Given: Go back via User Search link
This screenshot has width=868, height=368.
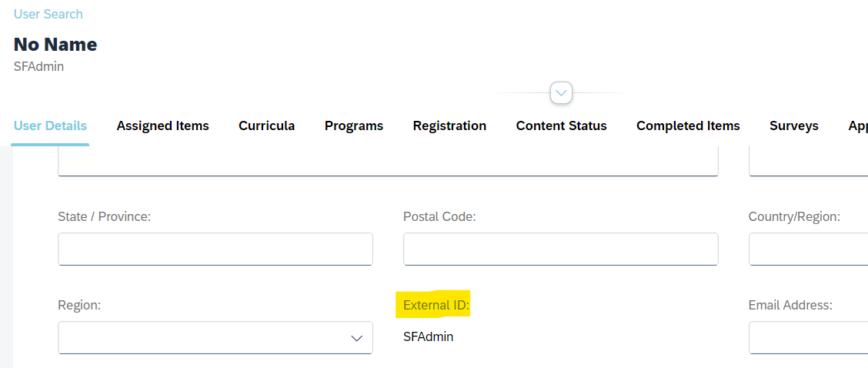Looking at the screenshot, I should click(48, 14).
